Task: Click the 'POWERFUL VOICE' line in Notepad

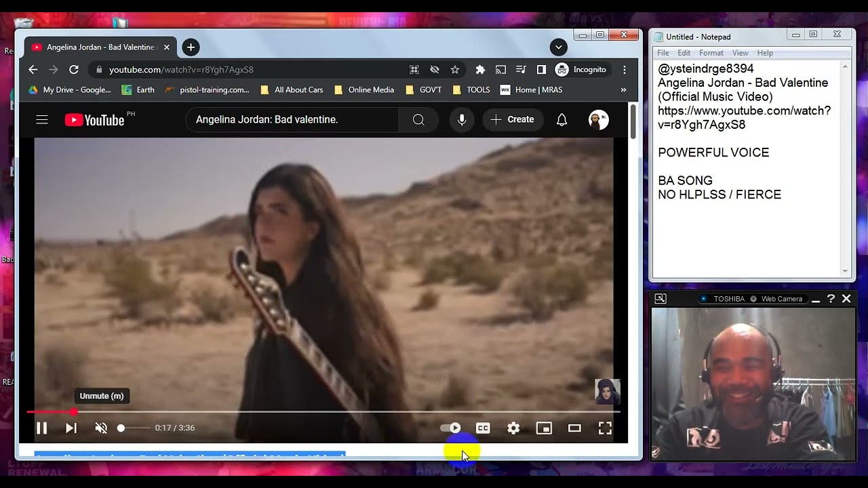Action: point(713,152)
